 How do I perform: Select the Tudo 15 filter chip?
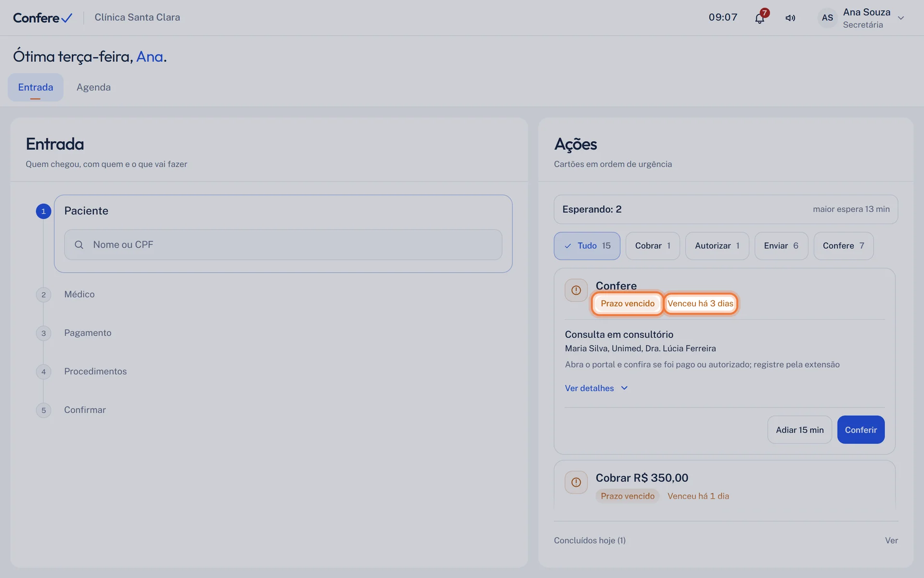pos(587,246)
